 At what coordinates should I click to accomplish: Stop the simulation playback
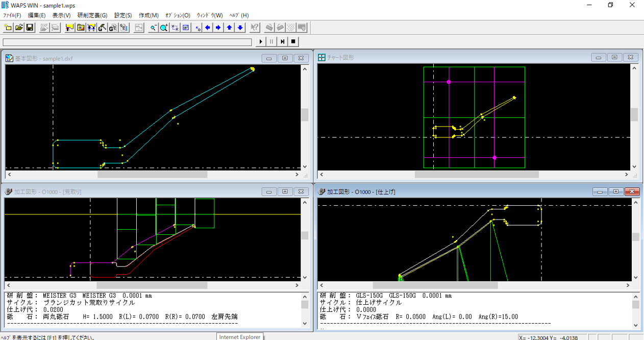coord(293,42)
